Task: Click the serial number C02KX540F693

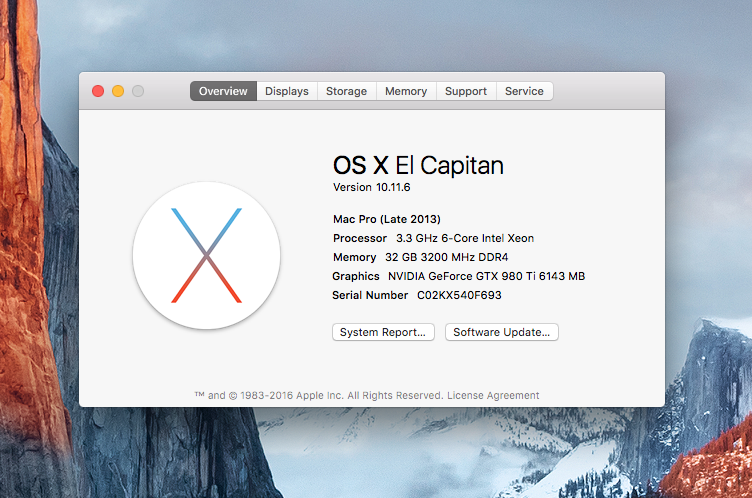Action: click(x=459, y=295)
